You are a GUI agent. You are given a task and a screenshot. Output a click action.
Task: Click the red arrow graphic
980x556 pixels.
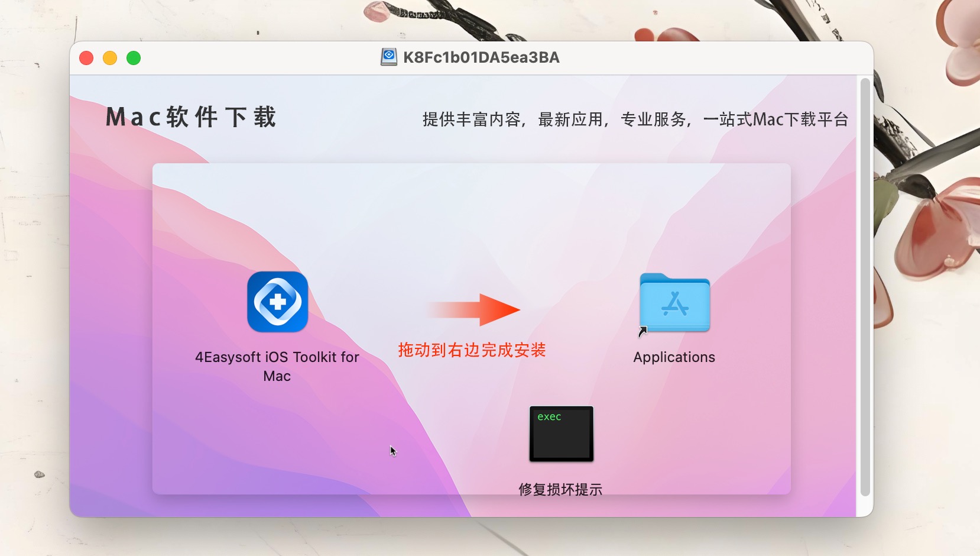472,309
